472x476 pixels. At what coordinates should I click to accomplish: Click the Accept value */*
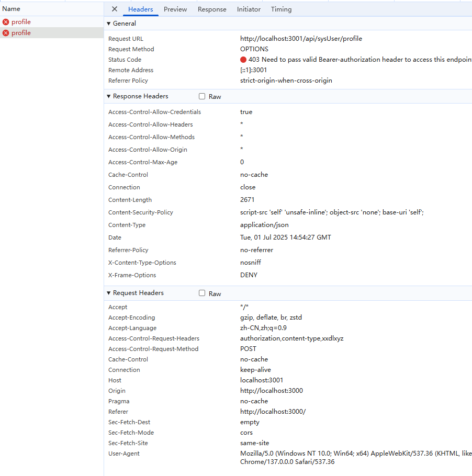tap(244, 307)
